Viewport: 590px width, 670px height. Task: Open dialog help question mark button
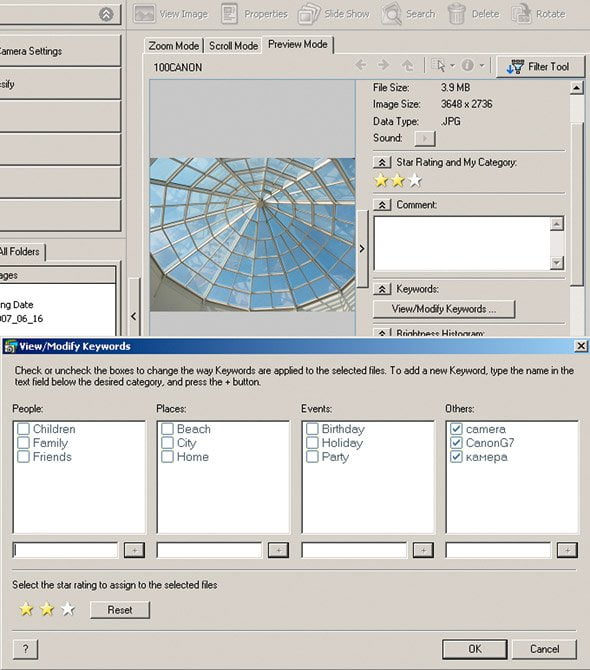coord(25,649)
